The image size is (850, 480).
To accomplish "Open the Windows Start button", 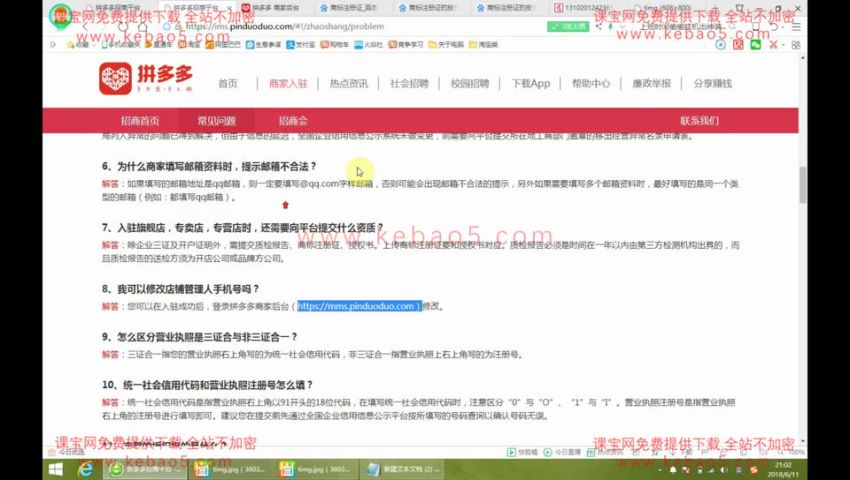I will coord(55,469).
